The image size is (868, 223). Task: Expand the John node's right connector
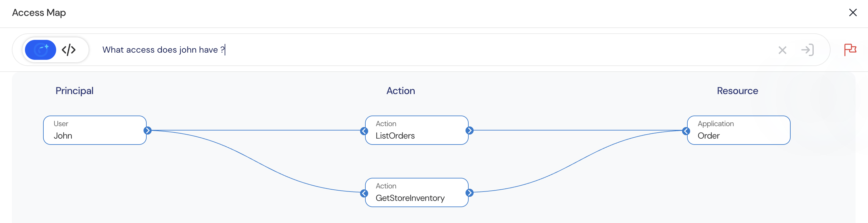pyautogui.click(x=147, y=130)
